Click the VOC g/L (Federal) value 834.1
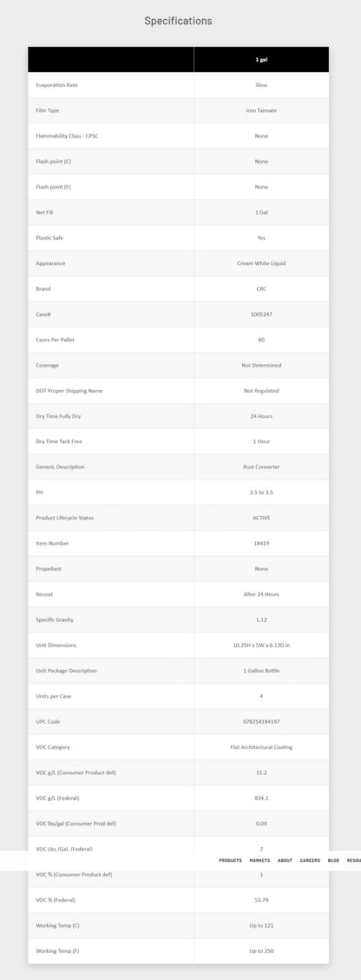The height and width of the screenshot is (980, 361). click(261, 798)
